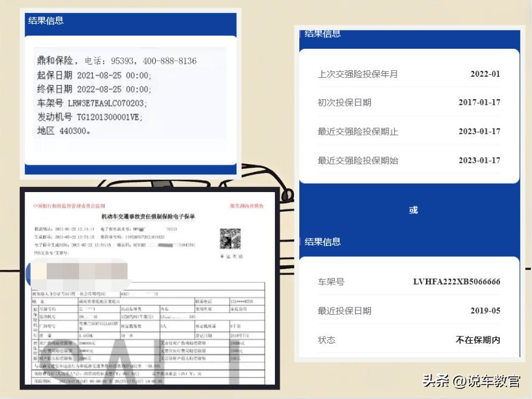
Task: Click the phone number 400-888-8136
Action: click(170, 60)
